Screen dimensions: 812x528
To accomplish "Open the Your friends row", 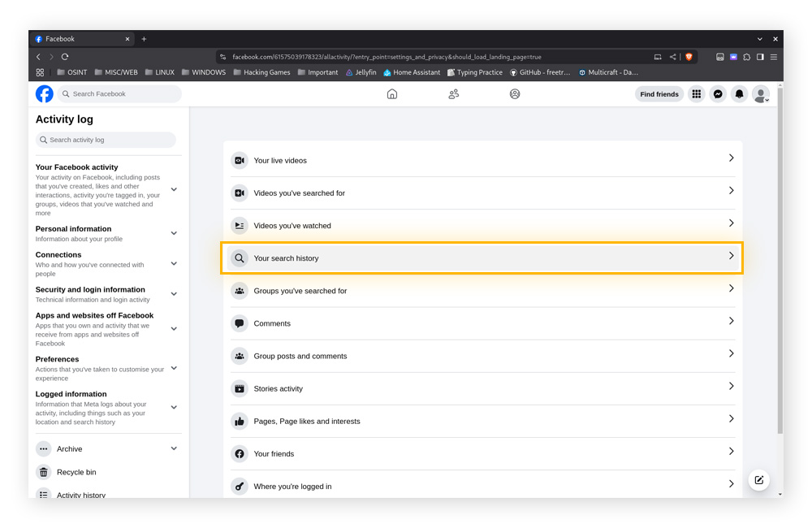I will [482, 453].
